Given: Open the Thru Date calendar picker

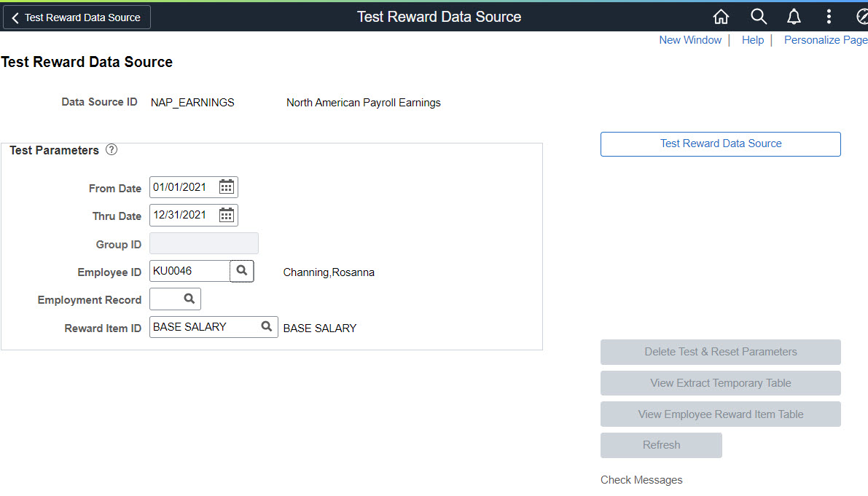Looking at the screenshot, I should [227, 215].
